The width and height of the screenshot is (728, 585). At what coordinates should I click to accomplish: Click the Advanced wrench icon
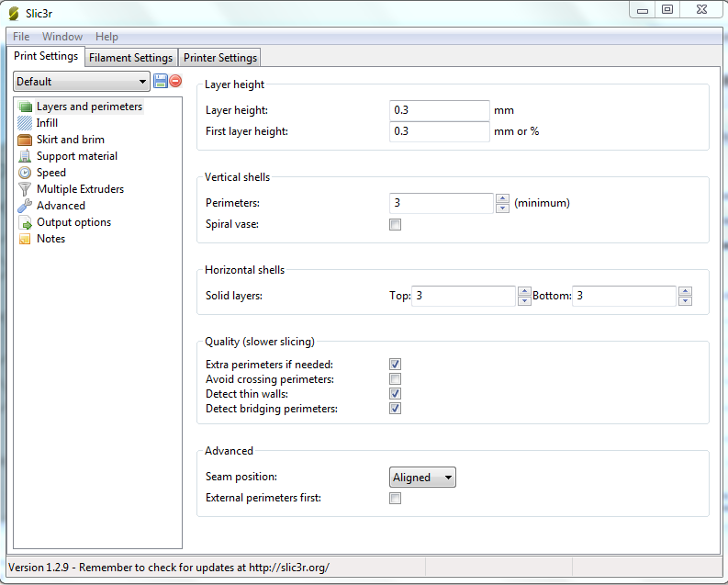(25, 206)
